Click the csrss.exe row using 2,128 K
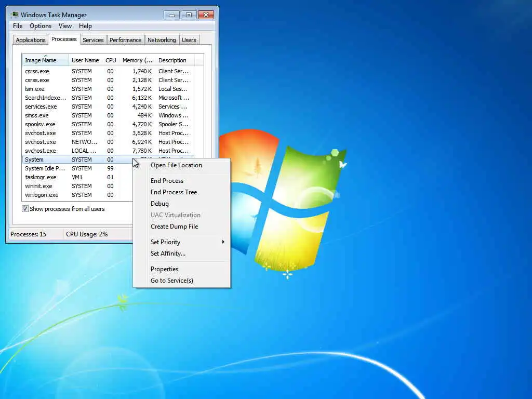The height and width of the screenshot is (399, 532). pos(108,80)
